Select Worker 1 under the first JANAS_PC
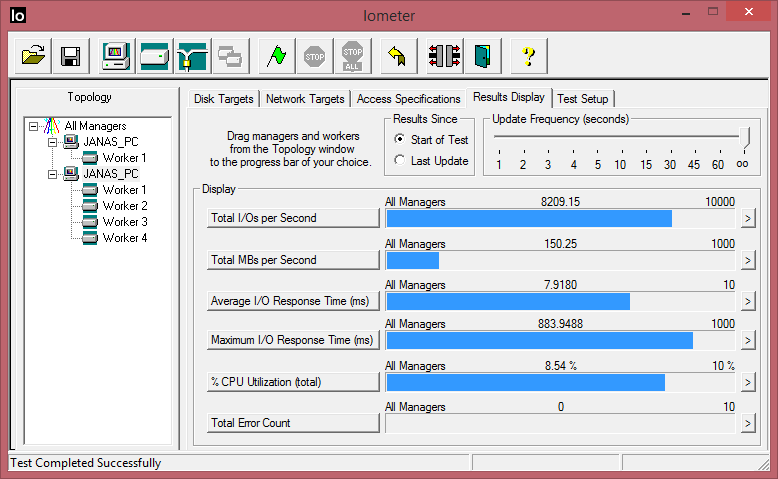This screenshot has height=479, width=778. point(125,158)
